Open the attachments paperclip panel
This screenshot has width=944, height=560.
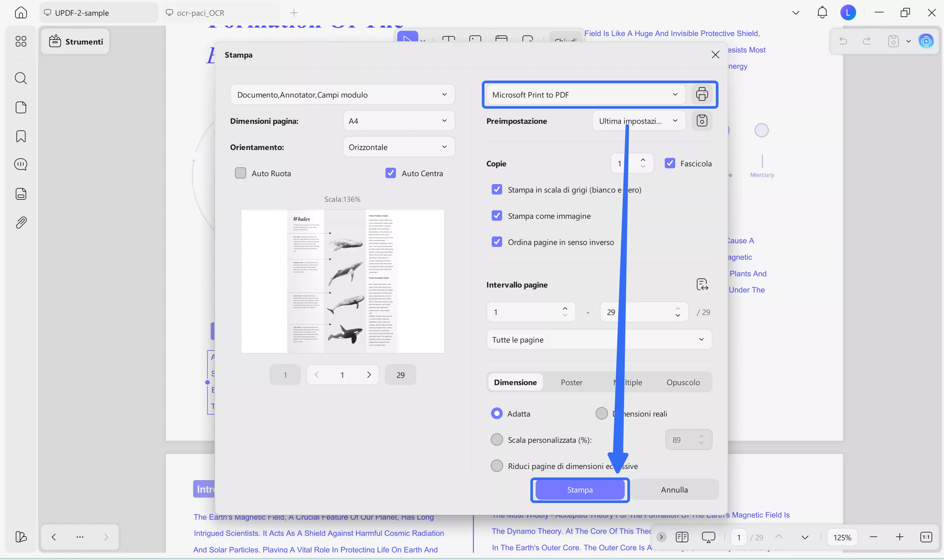click(21, 222)
